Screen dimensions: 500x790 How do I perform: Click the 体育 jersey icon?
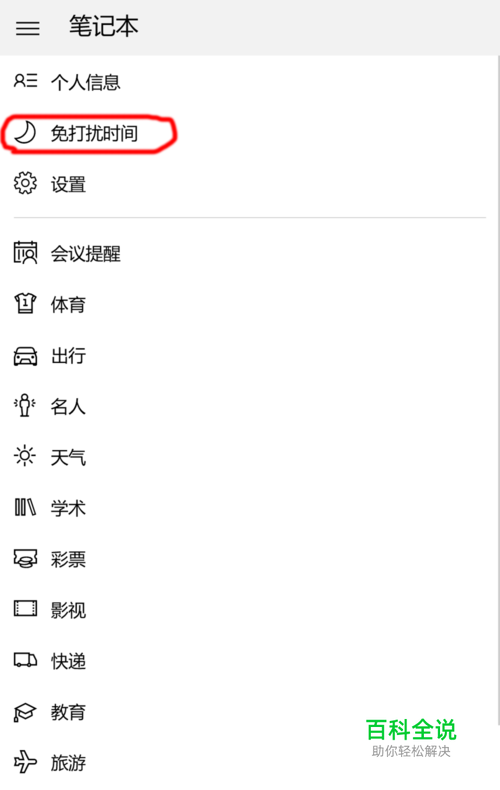pyautogui.click(x=25, y=304)
